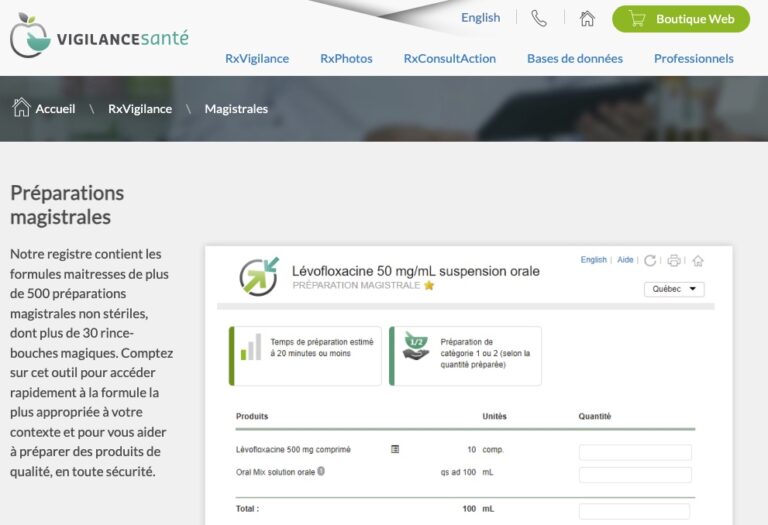Click the 'PRÉPARATION MAGISTRALE' subtitle
This screenshot has height=525, width=768.
[x=356, y=285]
